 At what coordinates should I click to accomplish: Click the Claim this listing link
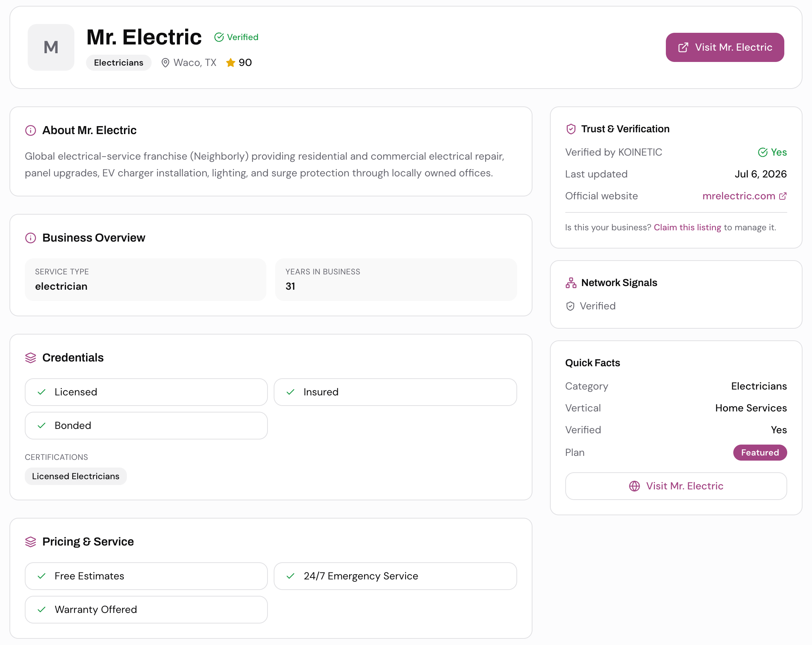click(x=687, y=227)
